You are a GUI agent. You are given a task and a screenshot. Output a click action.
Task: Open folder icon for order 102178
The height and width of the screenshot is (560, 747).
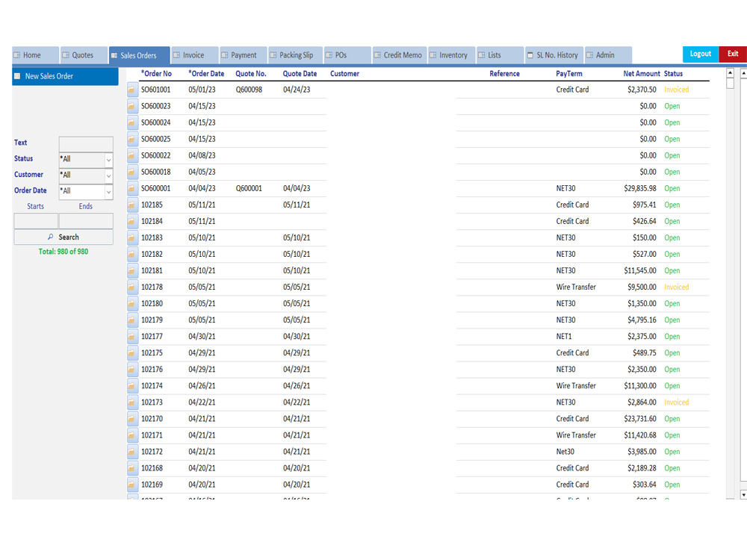[132, 287]
